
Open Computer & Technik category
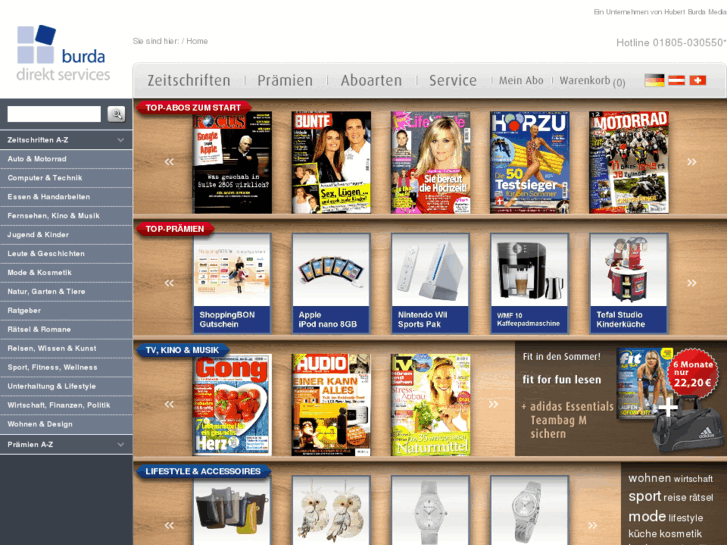pyautogui.click(x=66, y=178)
